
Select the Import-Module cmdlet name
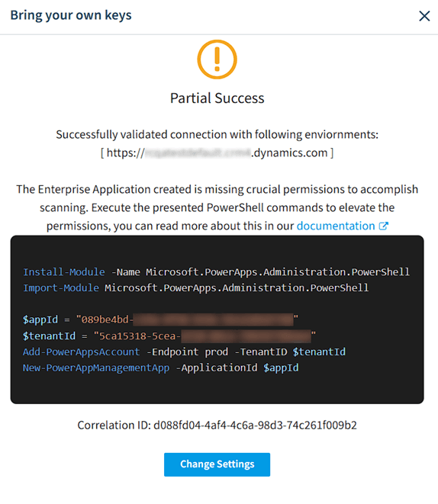coord(61,287)
